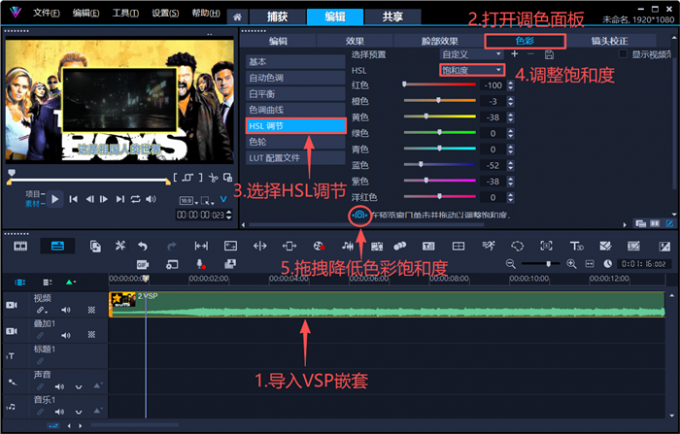Open the 工具 menu
Image resolution: width=680 pixels, height=434 pixels.
click(125, 13)
